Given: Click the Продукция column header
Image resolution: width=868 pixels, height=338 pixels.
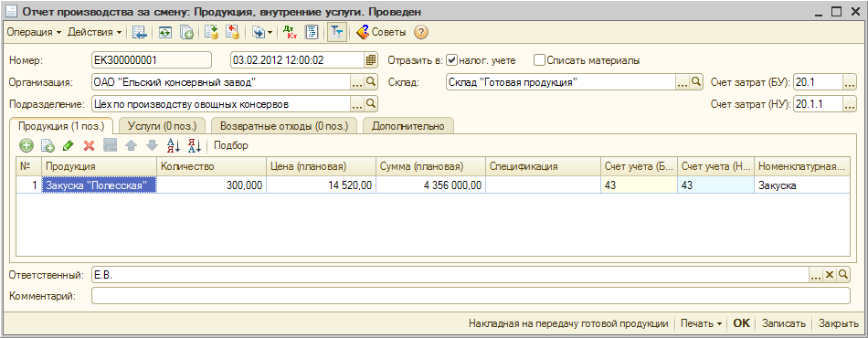Looking at the screenshot, I should pos(100,166).
